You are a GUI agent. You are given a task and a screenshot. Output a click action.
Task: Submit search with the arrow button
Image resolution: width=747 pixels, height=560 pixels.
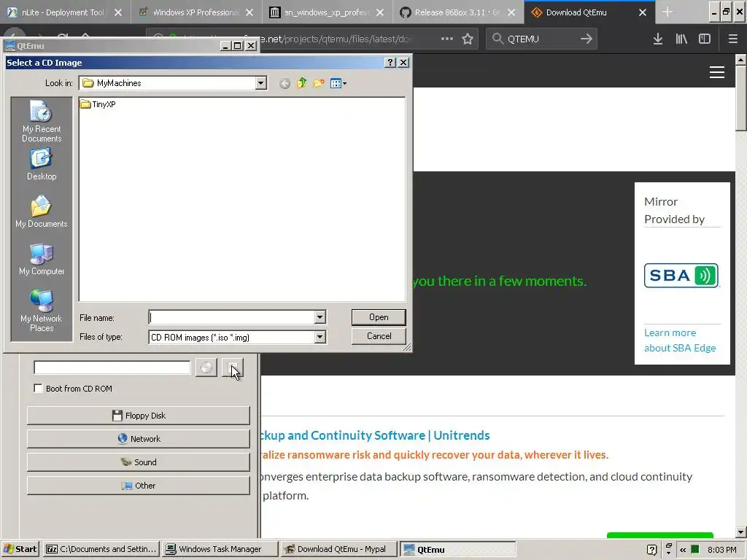pyautogui.click(x=587, y=39)
